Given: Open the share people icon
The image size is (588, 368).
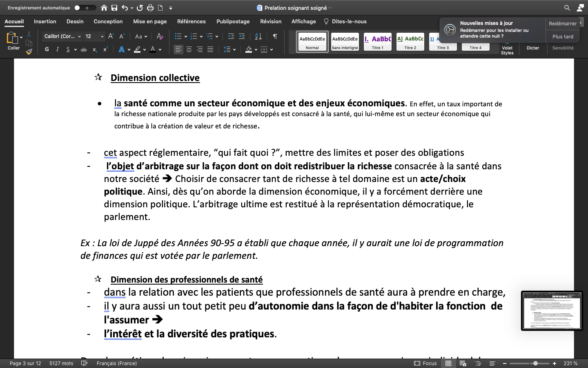Looking at the screenshot, I should coord(580,8).
